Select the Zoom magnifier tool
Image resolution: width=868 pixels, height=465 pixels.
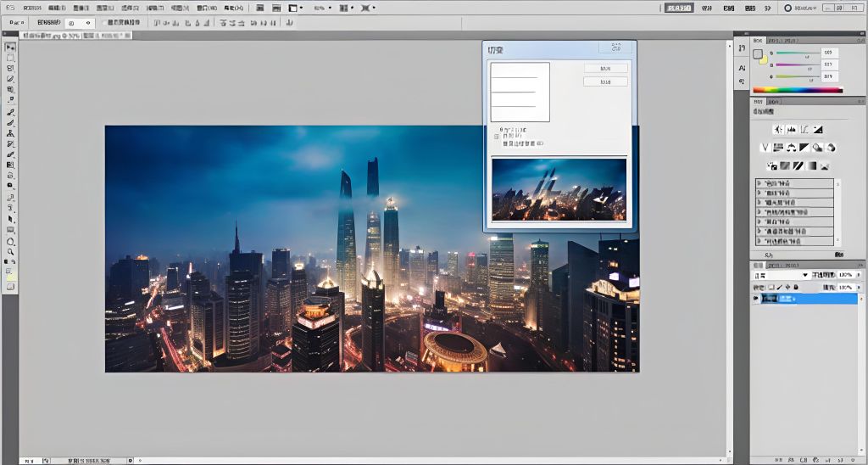[10, 252]
